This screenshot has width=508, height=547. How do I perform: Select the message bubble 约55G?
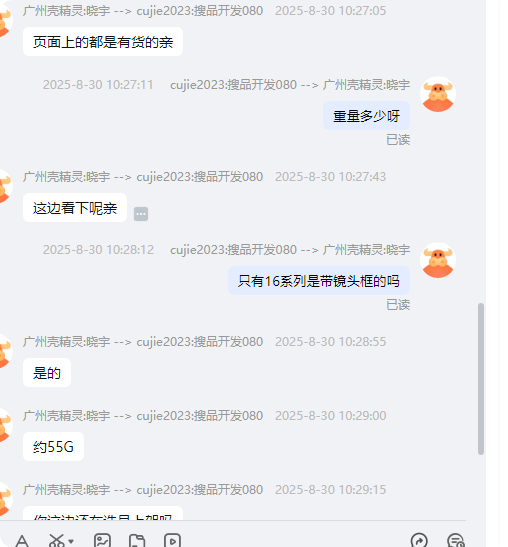click(53, 447)
